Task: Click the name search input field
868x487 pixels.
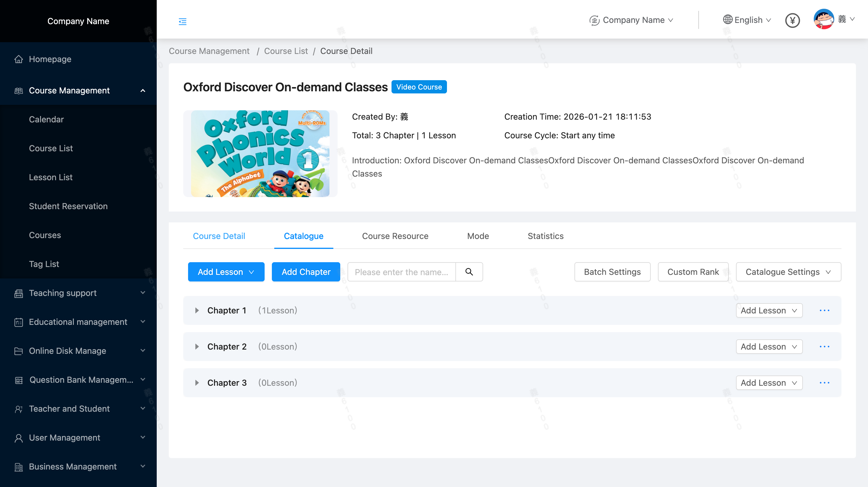Action: (x=401, y=272)
